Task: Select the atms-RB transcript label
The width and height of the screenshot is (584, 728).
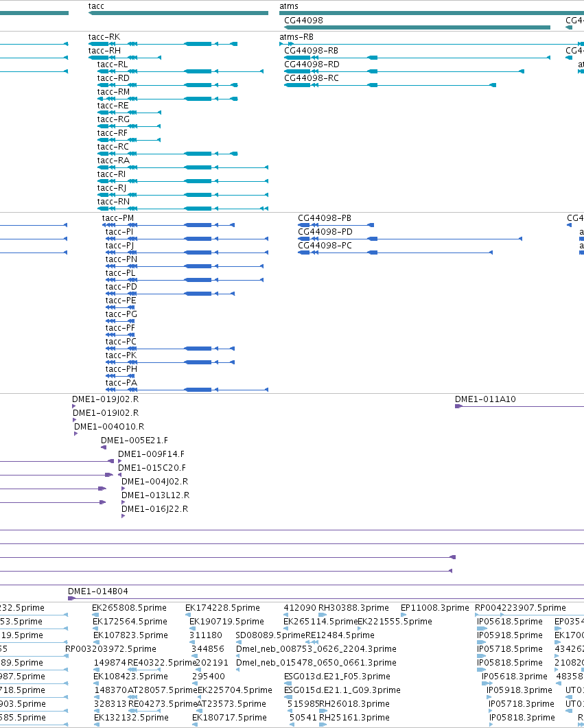Action: pyautogui.click(x=296, y=36)
